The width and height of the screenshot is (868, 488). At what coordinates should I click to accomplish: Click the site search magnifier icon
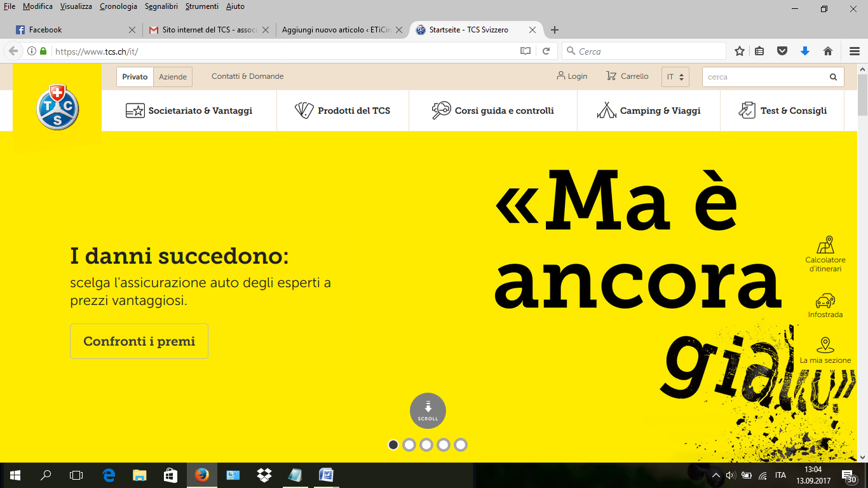833,77
